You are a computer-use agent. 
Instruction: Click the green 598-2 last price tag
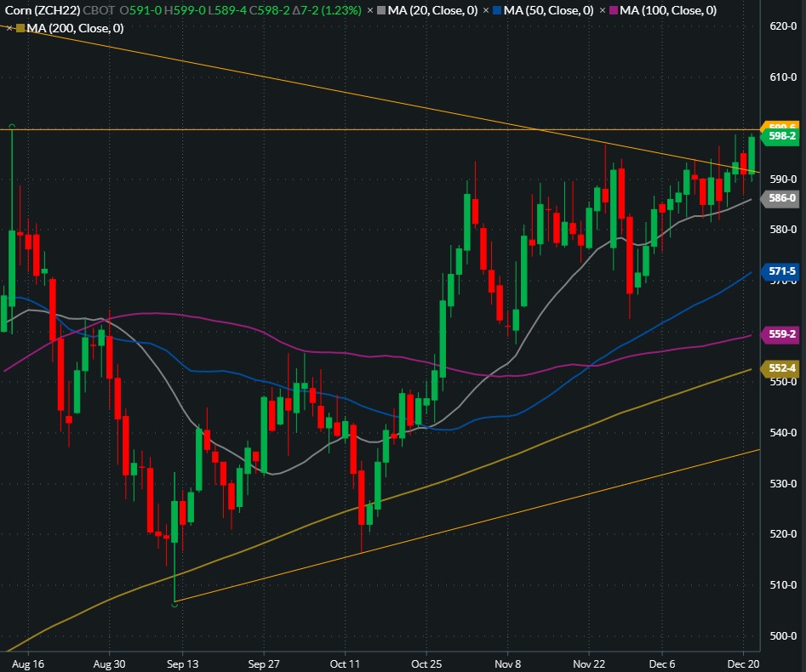[x=781, y=136]
